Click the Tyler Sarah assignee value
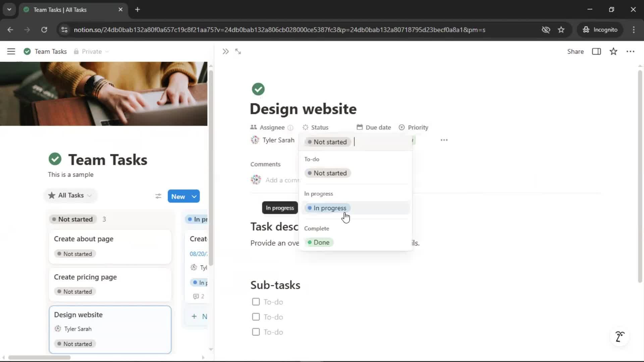This screenshot has height=362, width=644. coord(273,140)
